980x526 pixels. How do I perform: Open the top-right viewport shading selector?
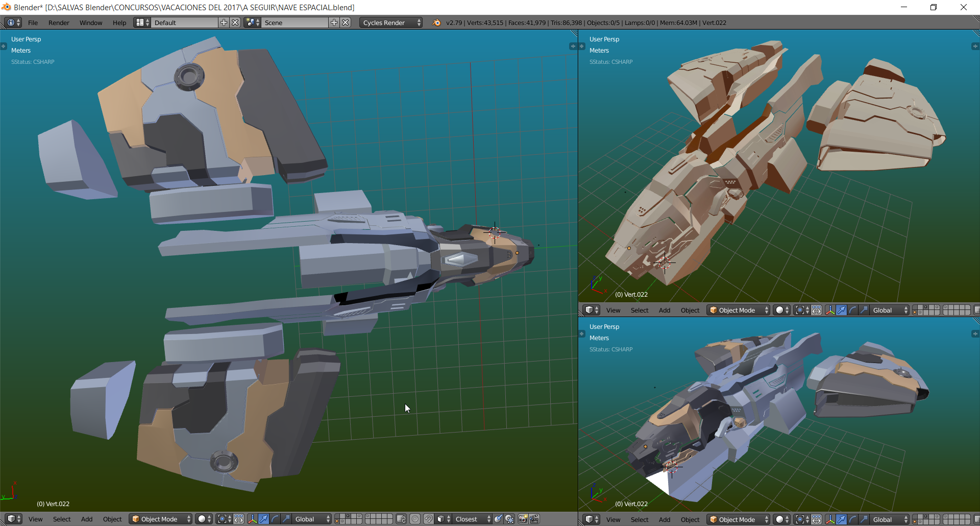(782, 310)
